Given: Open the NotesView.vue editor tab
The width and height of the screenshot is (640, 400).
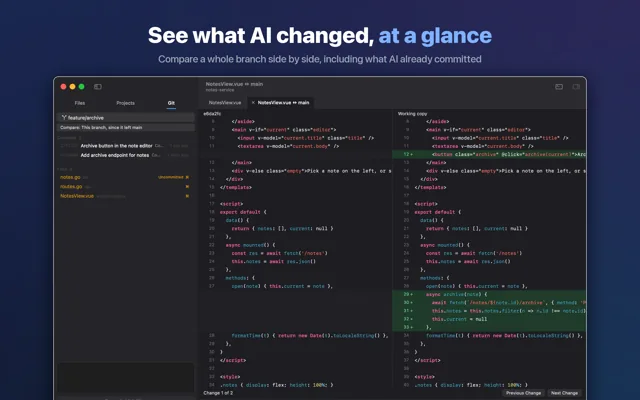Looking at the screenshot, I should [x=224, y=103].
